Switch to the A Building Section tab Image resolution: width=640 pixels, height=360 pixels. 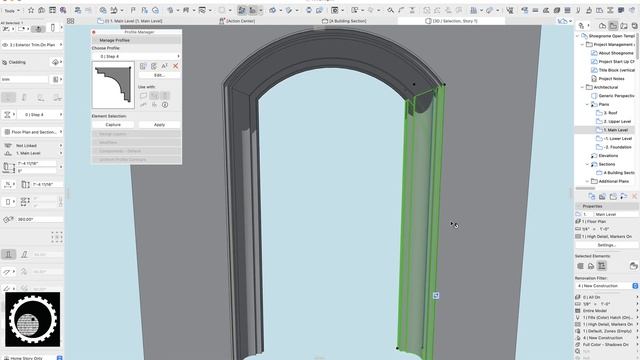click(x=344, y=21)
